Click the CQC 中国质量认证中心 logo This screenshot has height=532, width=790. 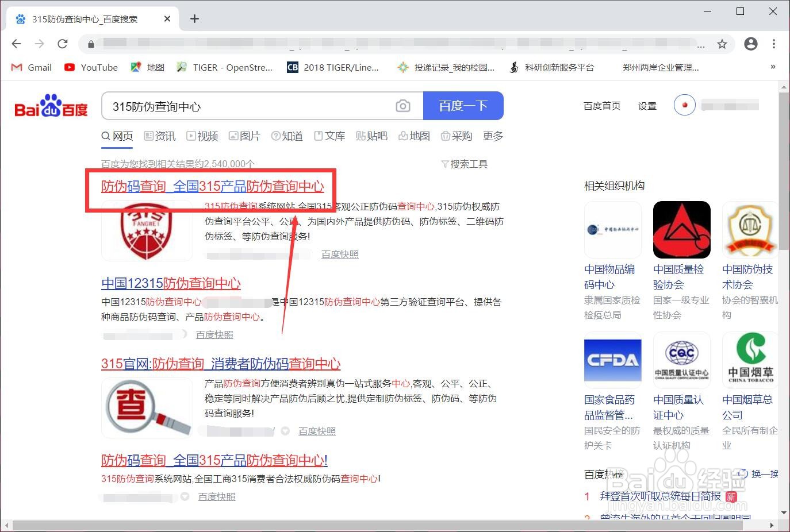pos(682,360)
